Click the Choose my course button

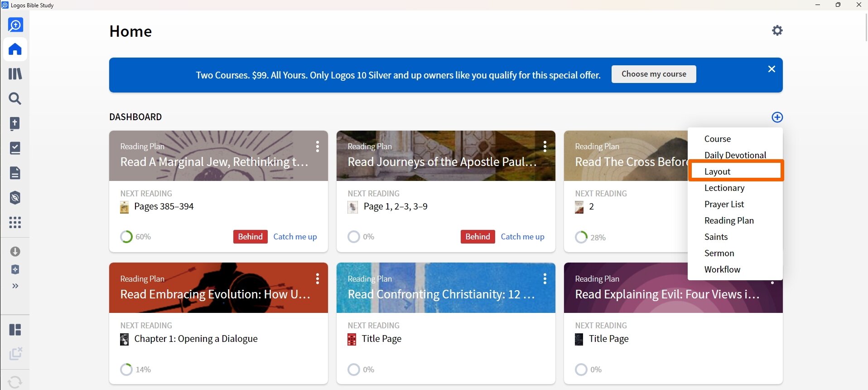[x=654, y=74]
